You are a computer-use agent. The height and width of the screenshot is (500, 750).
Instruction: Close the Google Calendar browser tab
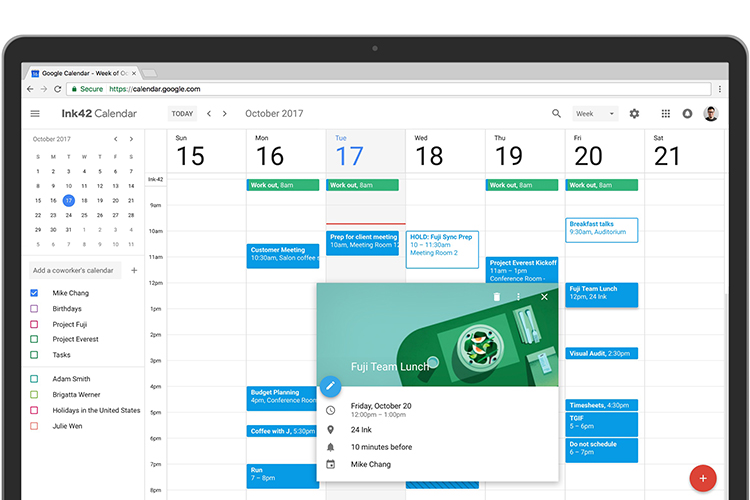tap(134, 73)
